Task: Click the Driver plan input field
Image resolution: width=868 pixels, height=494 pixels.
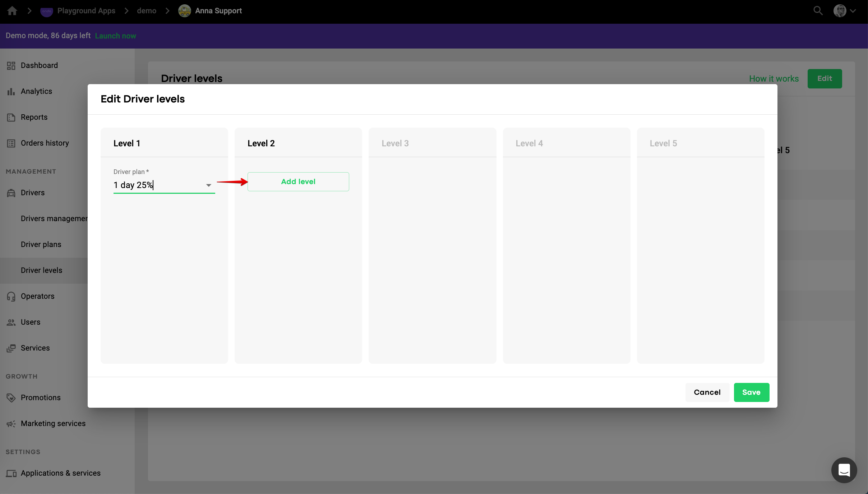Action: [158, 185]
